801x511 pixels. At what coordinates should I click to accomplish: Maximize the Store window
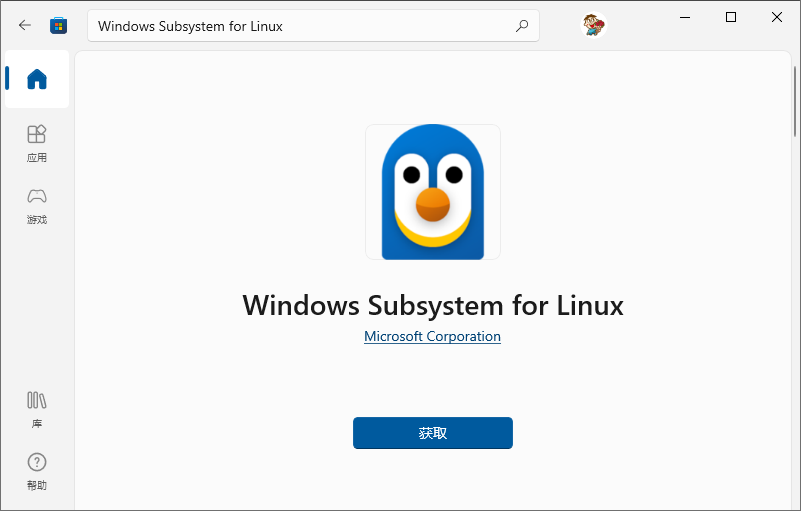(731, 17)
